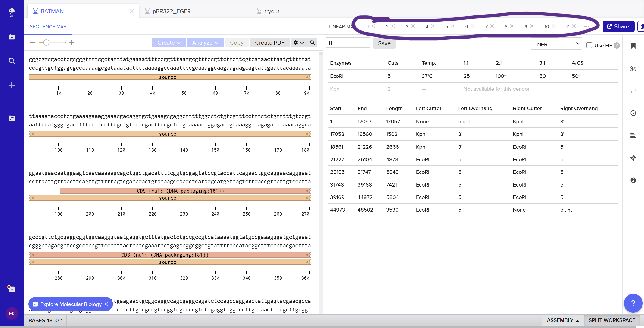Viewport: 644px width, 328px height.
Task: Expand the Create dropdown menu
Action: pyautogui.click(x=169, y=43)
